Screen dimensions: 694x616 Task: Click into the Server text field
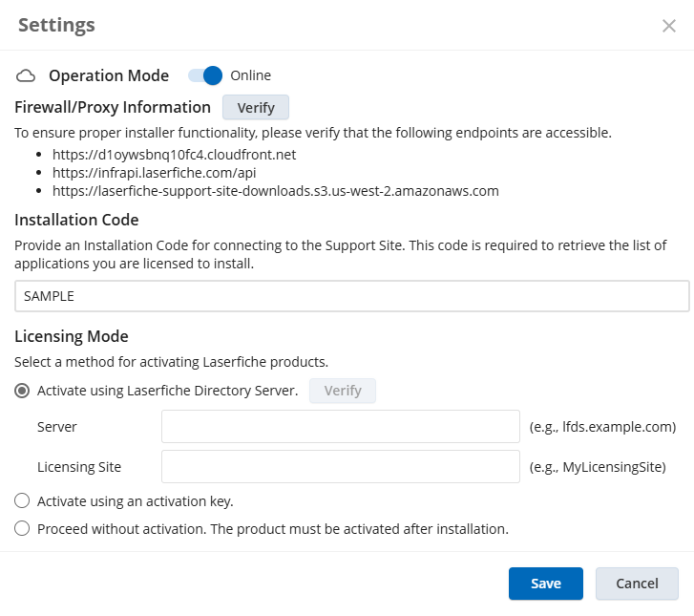[340, 427]
